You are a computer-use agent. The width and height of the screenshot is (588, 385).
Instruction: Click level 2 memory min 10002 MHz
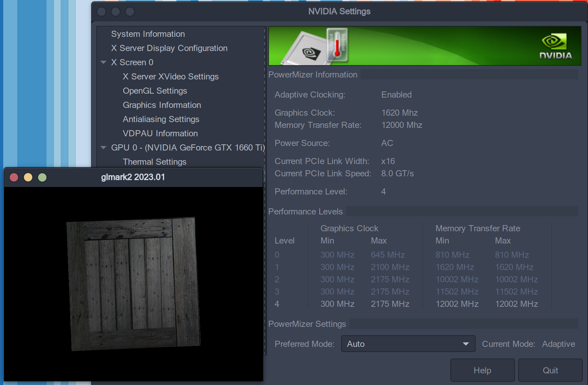457,279
